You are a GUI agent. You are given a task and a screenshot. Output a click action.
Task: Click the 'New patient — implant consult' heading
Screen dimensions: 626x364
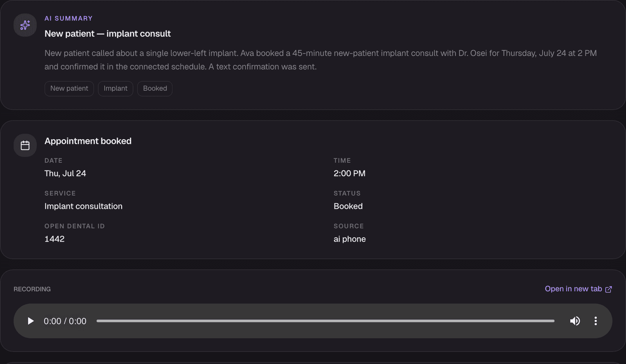coord(108,34)
